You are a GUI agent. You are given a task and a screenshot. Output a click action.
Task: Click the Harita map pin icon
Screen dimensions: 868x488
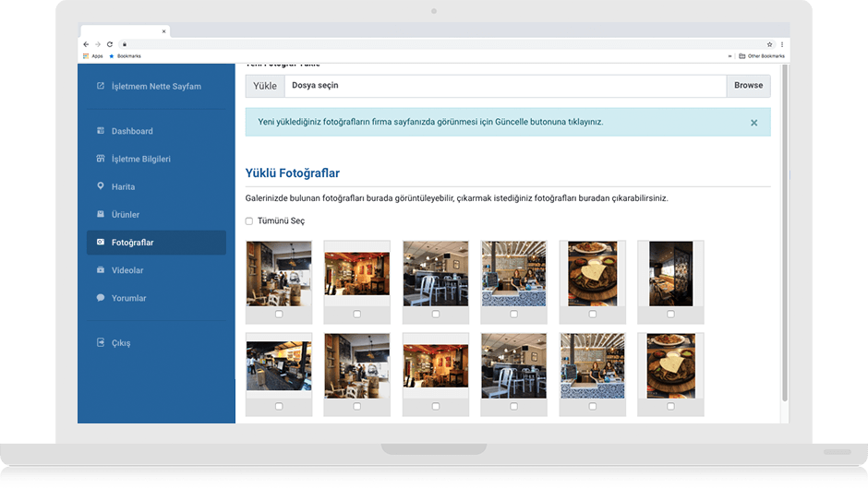click(x=101, y=186)
